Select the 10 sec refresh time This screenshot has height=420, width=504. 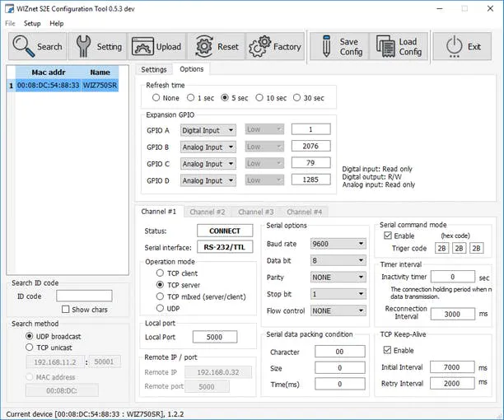pyautogui.click(x=259, y=98)
